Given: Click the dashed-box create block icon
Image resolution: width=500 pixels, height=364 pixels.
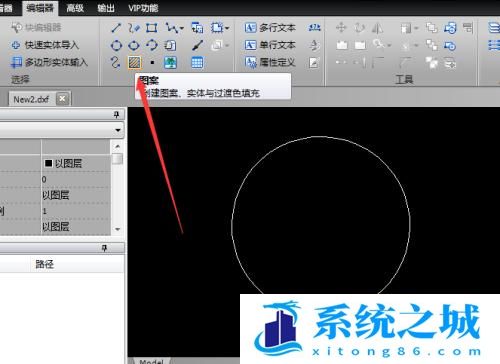Looking at the screenshot, I should pos(217,28).
